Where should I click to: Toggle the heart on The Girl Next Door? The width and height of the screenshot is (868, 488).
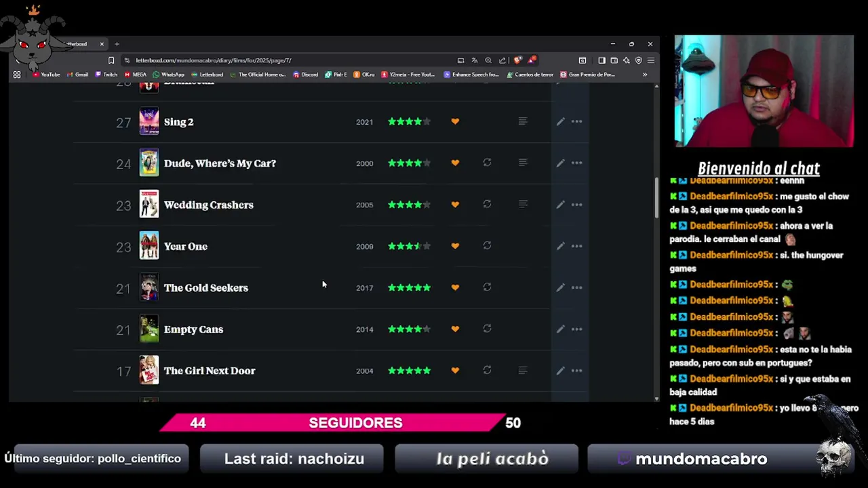455,370
